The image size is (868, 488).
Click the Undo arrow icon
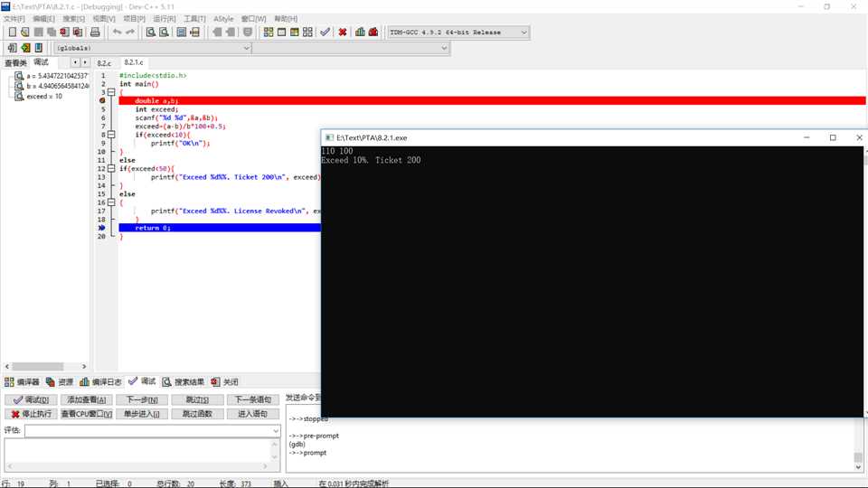[x=117, y=33]
